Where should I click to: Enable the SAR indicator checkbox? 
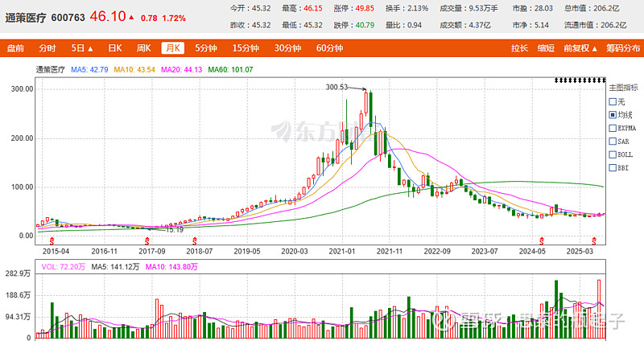(613, 142)
